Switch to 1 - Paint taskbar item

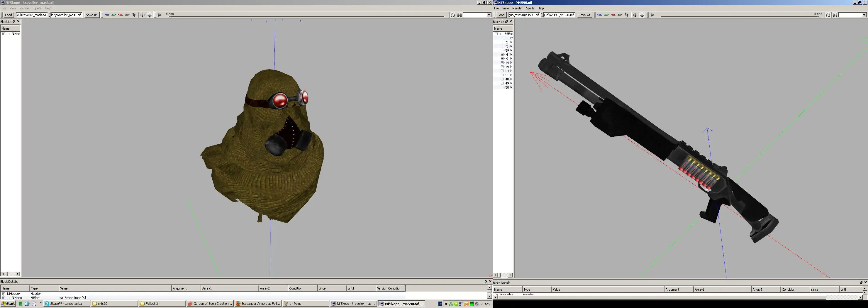pyautogui.click(x=306, y=304)
